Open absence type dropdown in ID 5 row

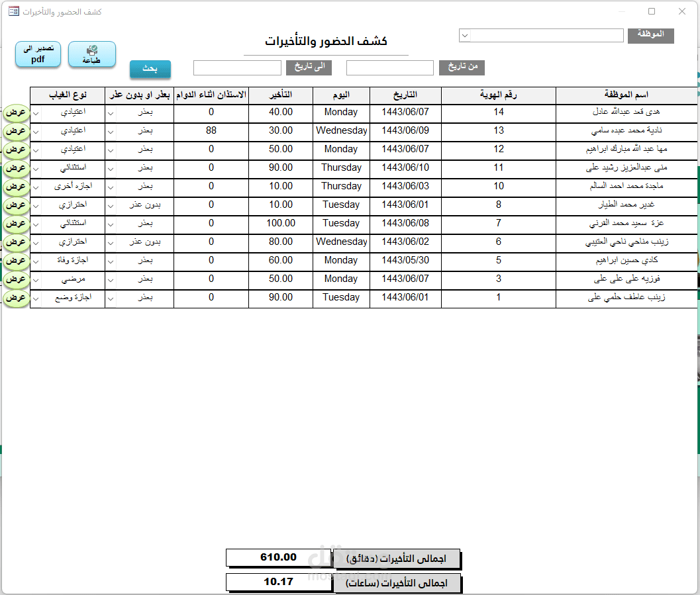coord(36,262)
